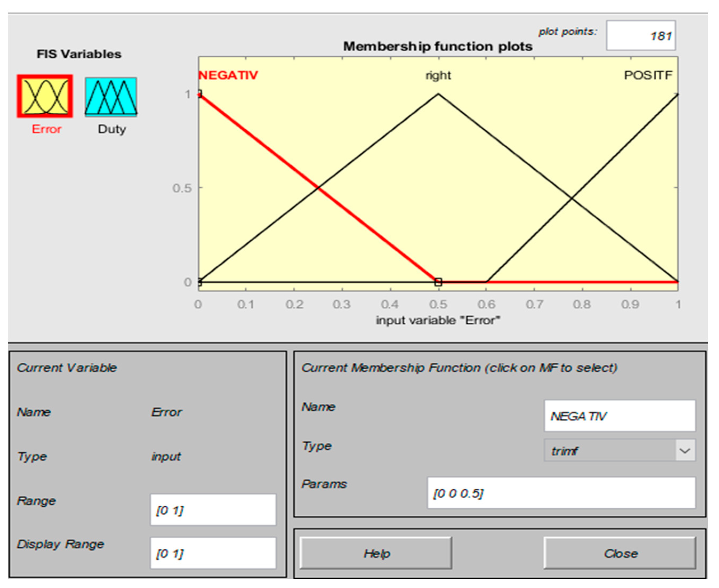Select the POSITF membership function label
Viewport: 719px width, 588px height.
click(x=648, y=75)
